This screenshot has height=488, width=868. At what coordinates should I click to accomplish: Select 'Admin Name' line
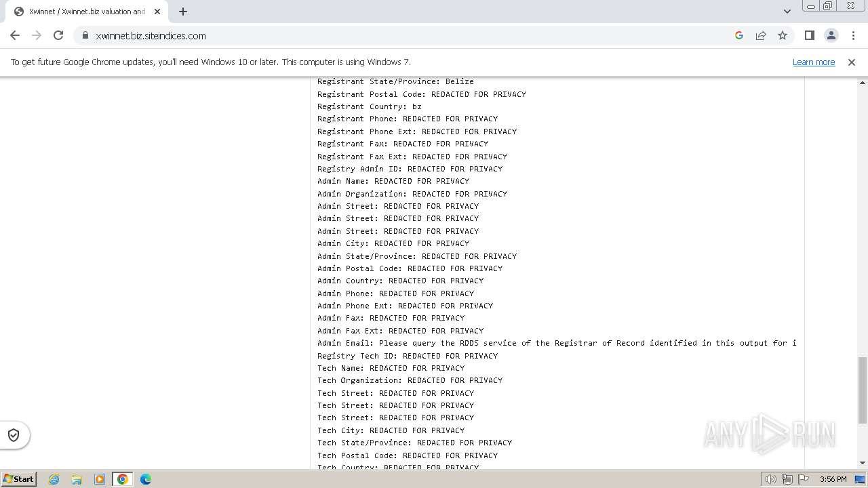click(393, 181)
